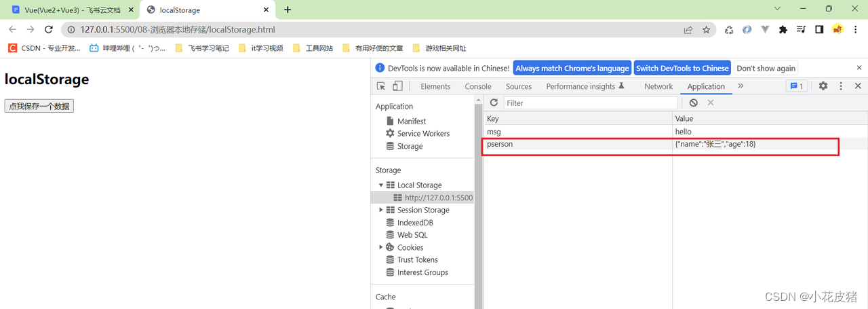Open DevTools settings gear
This screenshot has height=309, width=868.
pos(823,86)
